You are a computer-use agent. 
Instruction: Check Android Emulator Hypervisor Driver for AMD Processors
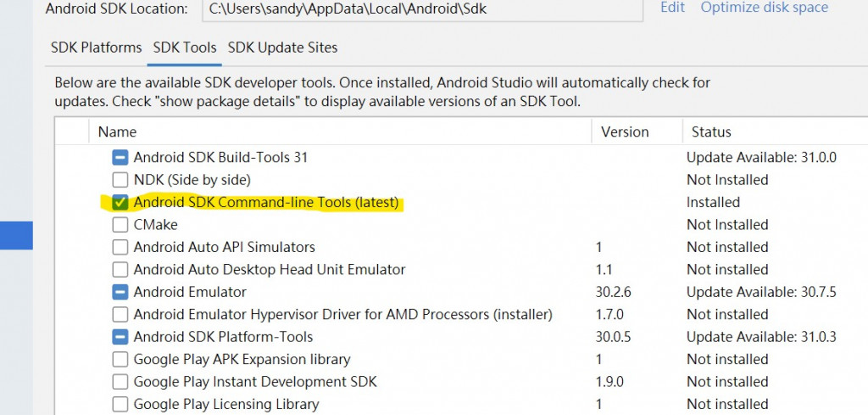(120, 315)
